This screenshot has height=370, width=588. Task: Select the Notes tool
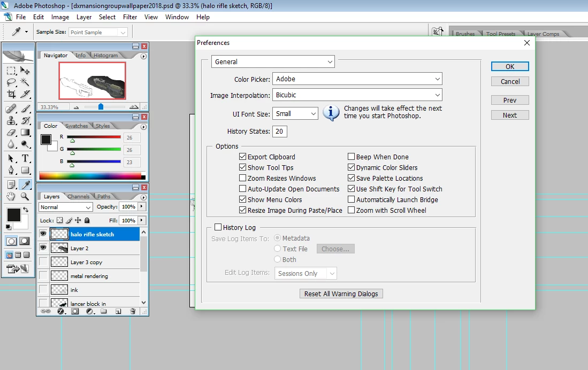(x=11, y=184)
